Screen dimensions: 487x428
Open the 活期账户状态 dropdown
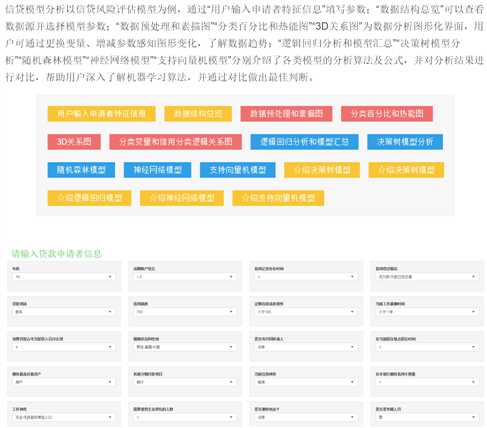[x=184, y=277]
